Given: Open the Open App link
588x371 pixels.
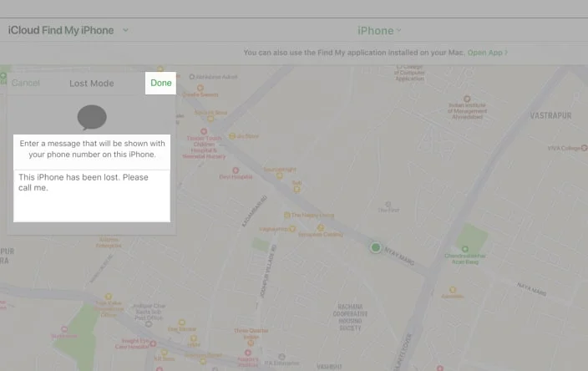Looking at the screenshot, I should click(487, 53).
